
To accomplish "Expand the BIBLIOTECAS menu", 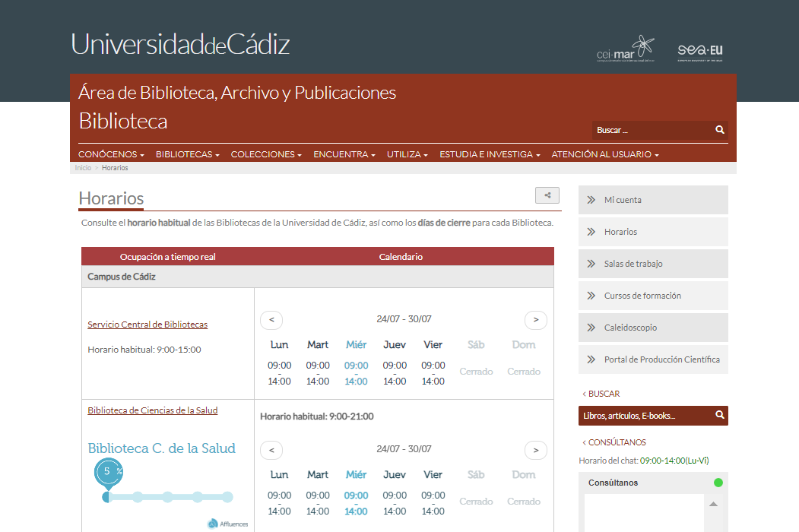I will (x=188, y=154).
